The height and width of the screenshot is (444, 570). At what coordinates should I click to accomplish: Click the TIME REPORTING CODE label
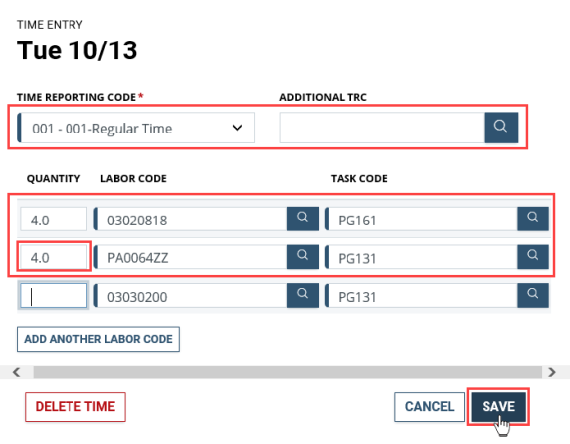pyautogui.click(x=76, y=97)
